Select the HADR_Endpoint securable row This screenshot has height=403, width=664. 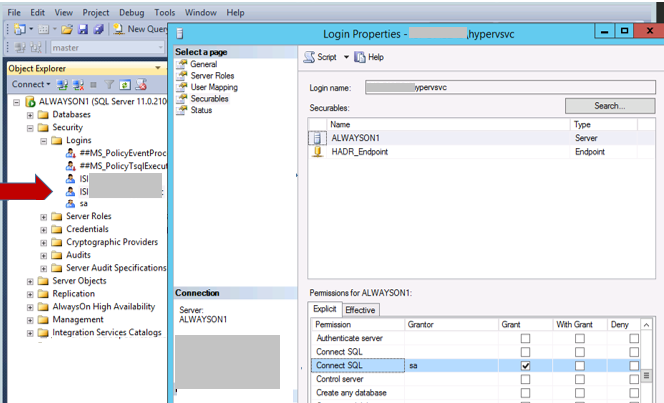[x=481, y=152]
